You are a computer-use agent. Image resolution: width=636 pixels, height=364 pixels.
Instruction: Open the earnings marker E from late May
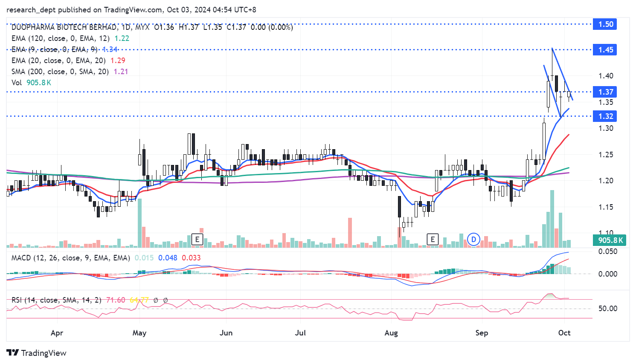[x=197, y=239]
